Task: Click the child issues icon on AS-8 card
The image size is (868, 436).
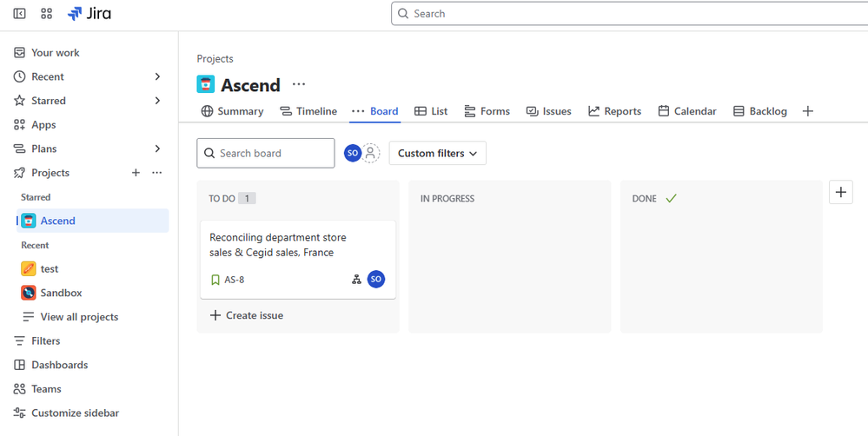Action: point(356,280)
